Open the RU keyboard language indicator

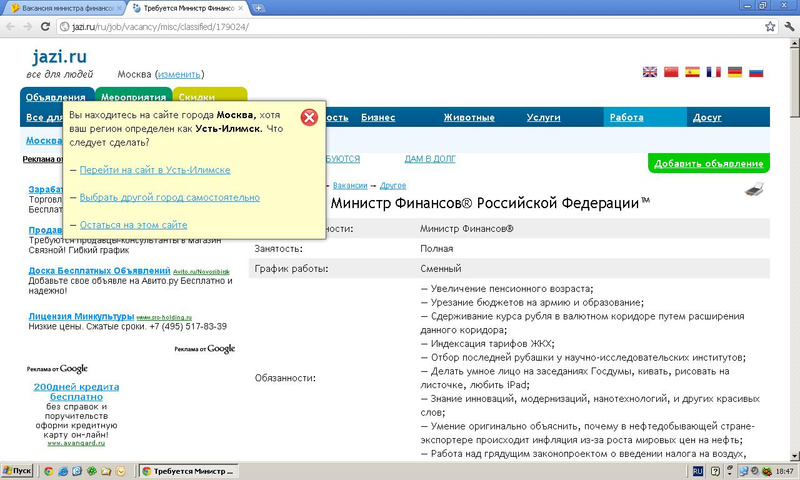pos(697,471)
